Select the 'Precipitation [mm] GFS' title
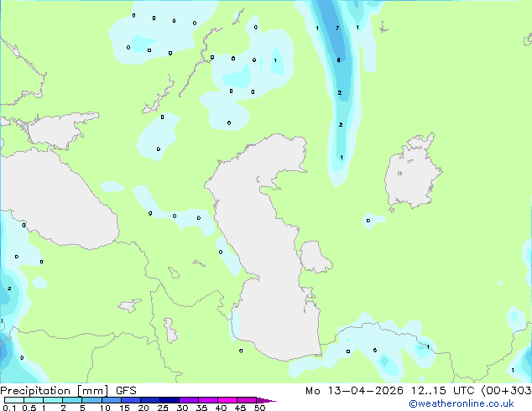 68,391
